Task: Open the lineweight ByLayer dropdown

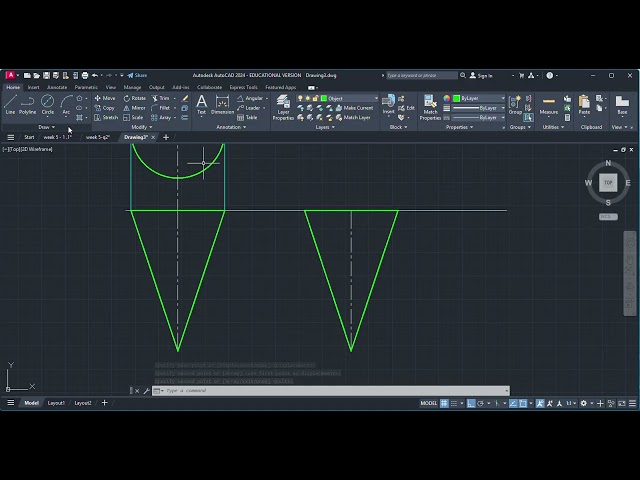Action: point(479,108)
